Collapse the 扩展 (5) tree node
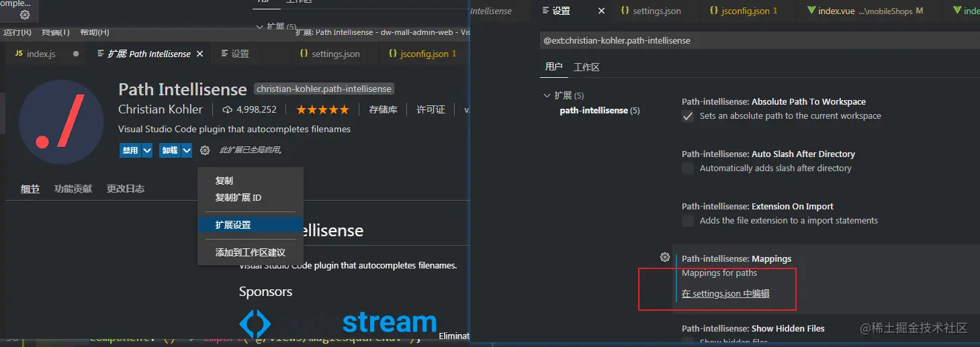The height and width of the screenshot is (347, 980). 547,96
